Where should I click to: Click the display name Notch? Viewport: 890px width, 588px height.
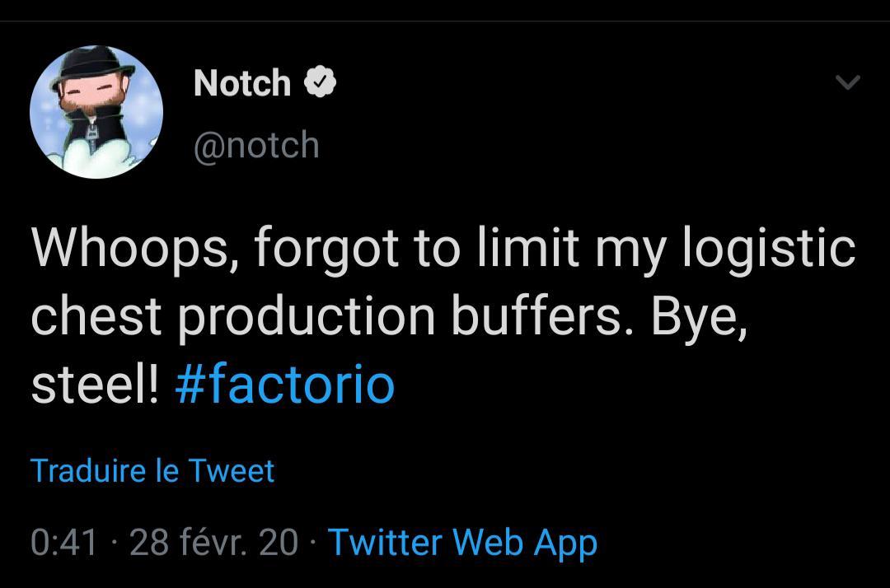pyautogui.click(x=242, y=82)
